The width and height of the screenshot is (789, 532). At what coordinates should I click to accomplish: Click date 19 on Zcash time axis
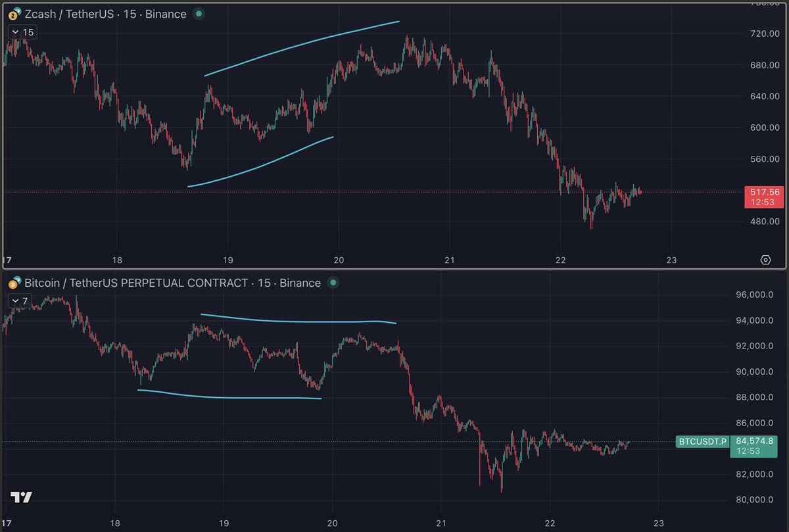[x=228, y=260]
